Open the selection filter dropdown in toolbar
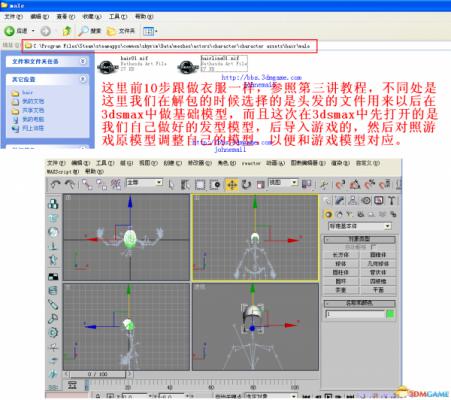 click(x=144, y=183)
